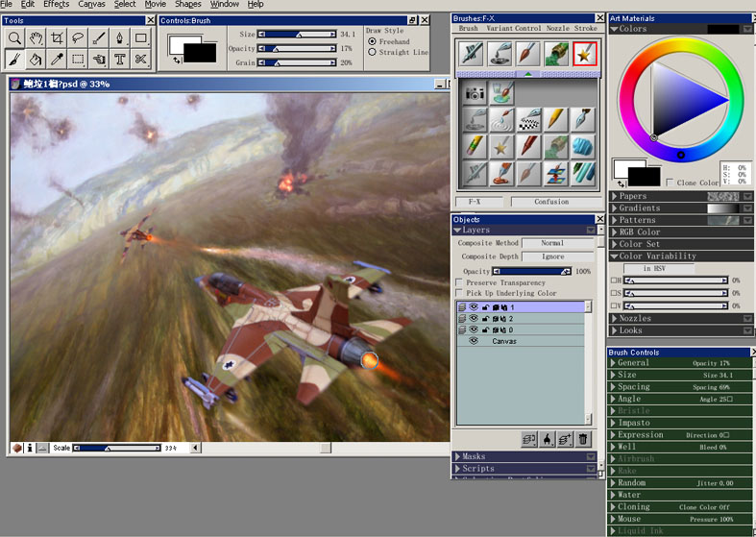This screenshot has width=756, height=537.
Task: Expand the RGB Color section
Action: (614, 232)
